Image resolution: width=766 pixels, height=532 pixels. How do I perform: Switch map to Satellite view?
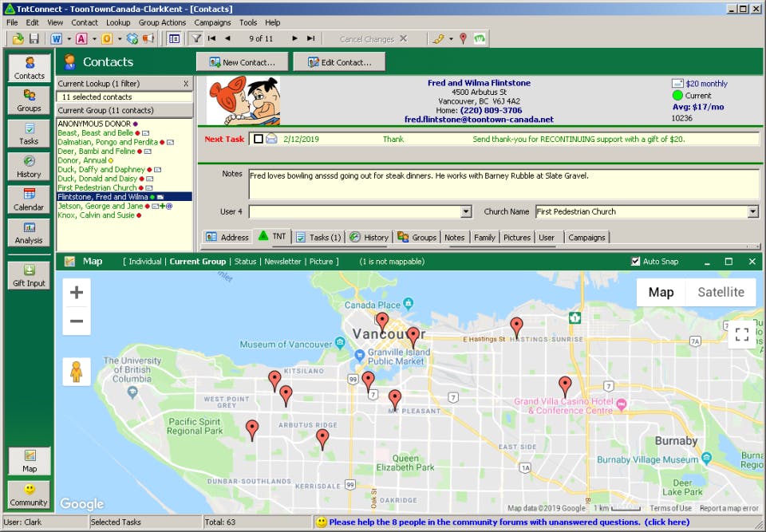tap(721, 292)
